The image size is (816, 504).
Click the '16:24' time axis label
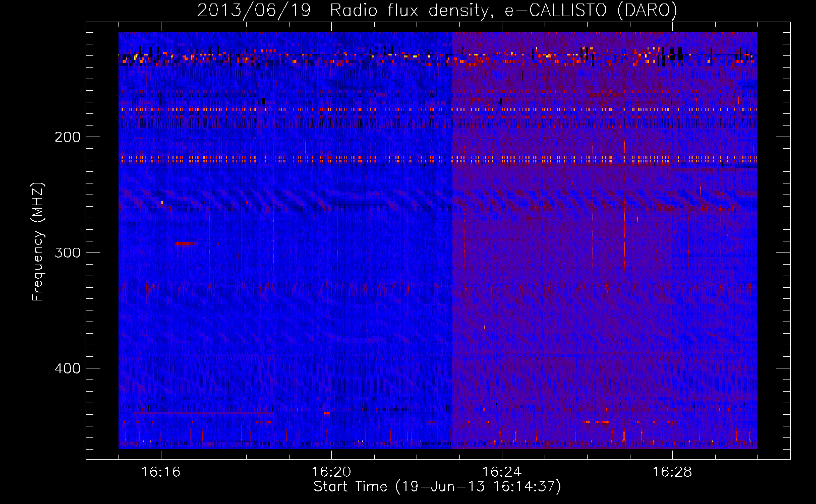point(502,472)
